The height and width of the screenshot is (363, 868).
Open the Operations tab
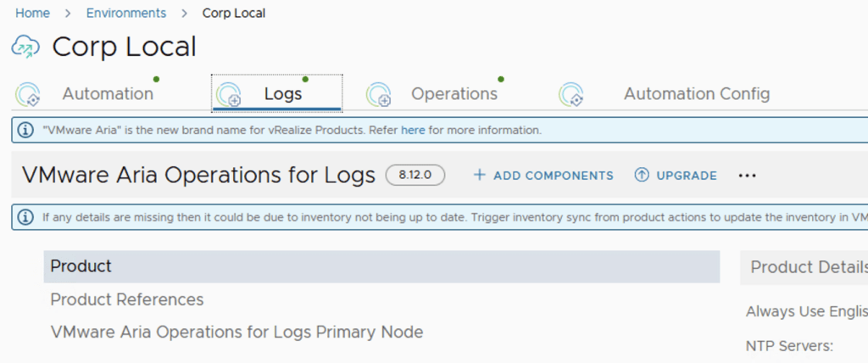pos(454,93)
